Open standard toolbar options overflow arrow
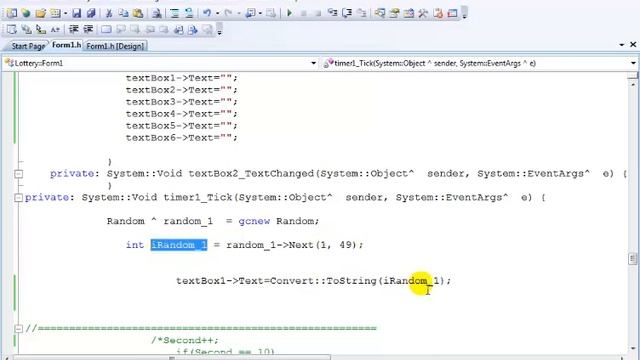Screen dimensions: 640x360 point(464,14)
